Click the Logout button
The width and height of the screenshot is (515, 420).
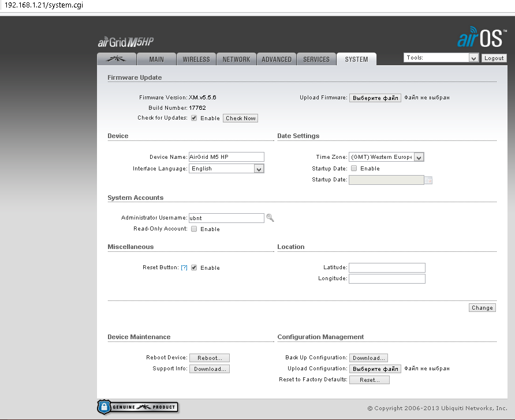point(494,58)
